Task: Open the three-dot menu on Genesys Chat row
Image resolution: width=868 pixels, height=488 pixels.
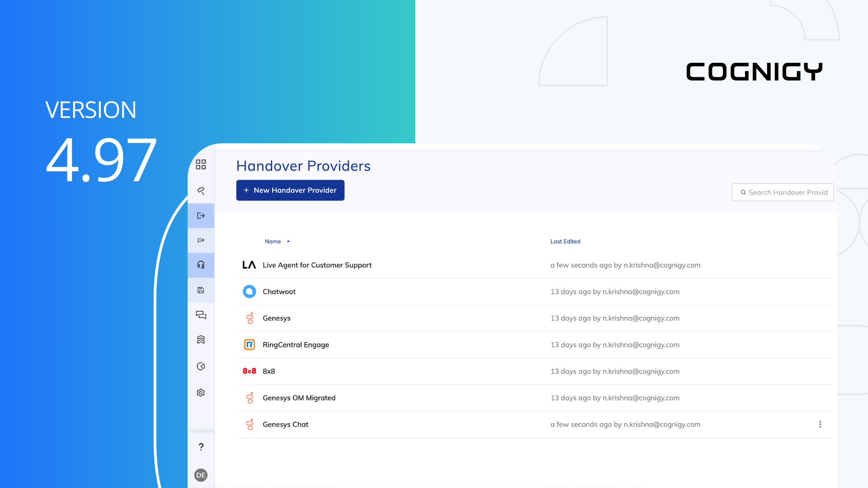Action: point(820,424)
